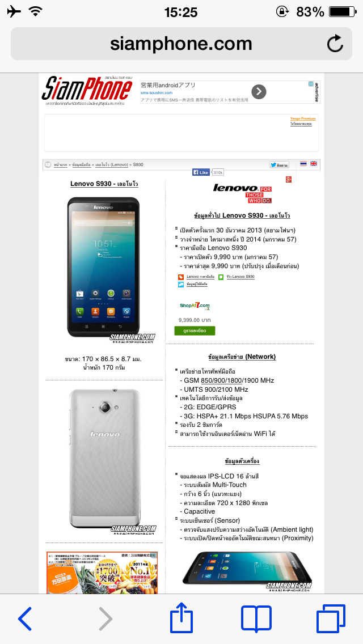Viewport: 363px width, 644px height.
Task: Show open tabs with the tabs icon
Action: point(331,618)
